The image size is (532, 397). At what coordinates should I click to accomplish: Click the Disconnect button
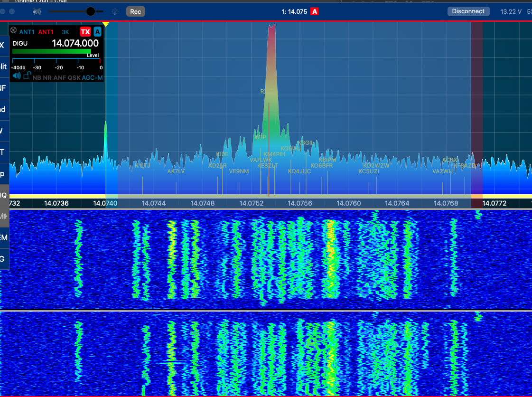(x=468, y=11)
